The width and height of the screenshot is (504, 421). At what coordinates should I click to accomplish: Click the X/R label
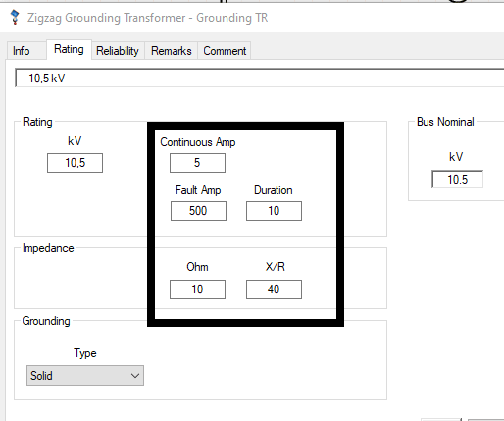pos(275,267)
